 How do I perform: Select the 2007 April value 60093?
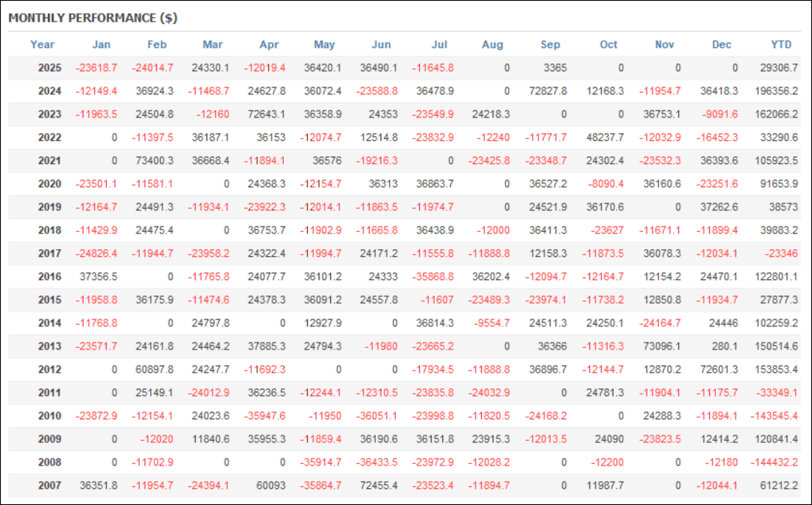tap(271, 485)
